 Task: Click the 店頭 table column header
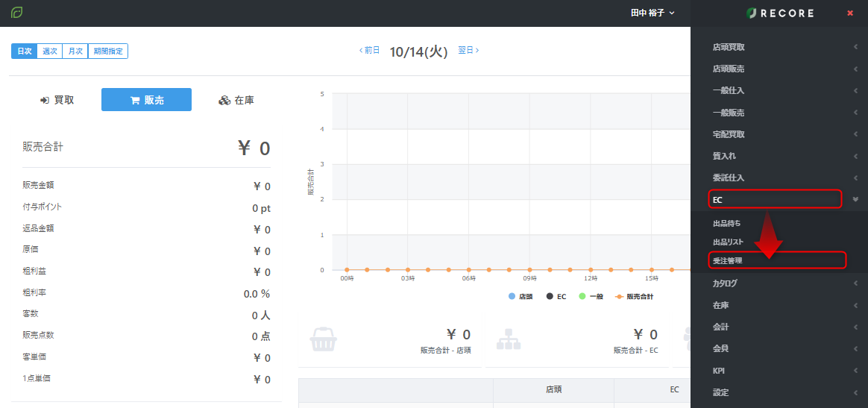click(x=553, y=390)
